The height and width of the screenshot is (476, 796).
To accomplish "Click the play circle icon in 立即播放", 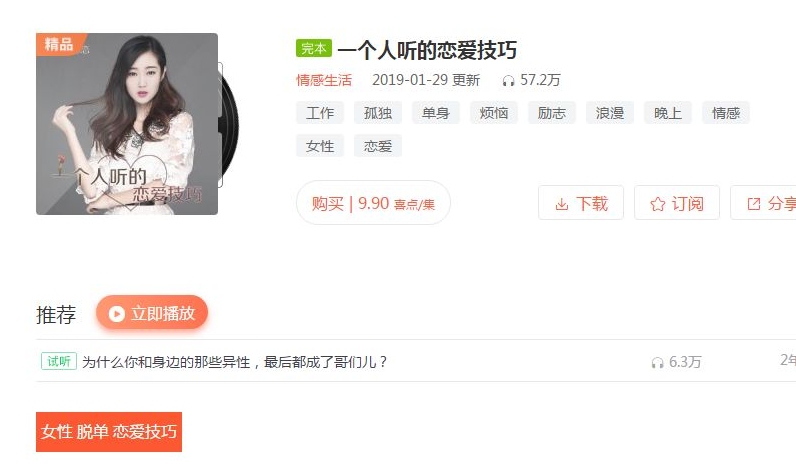I will click(x=117, y=314).
